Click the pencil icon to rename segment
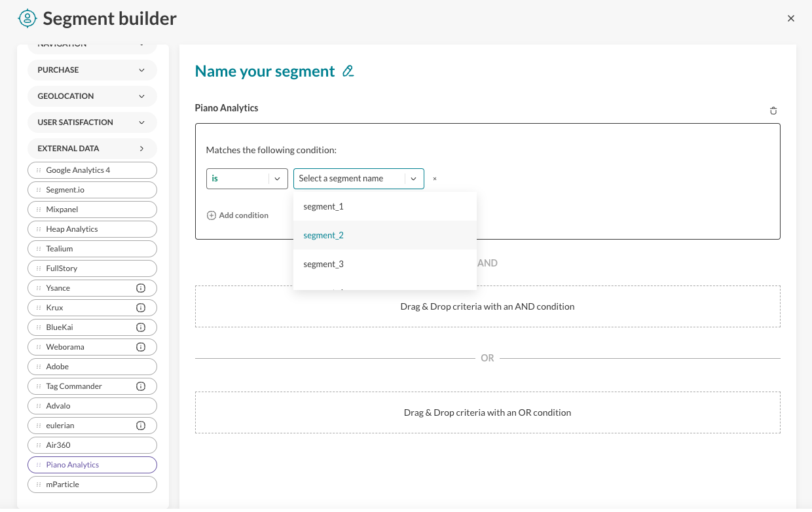 tap(348, 71)
